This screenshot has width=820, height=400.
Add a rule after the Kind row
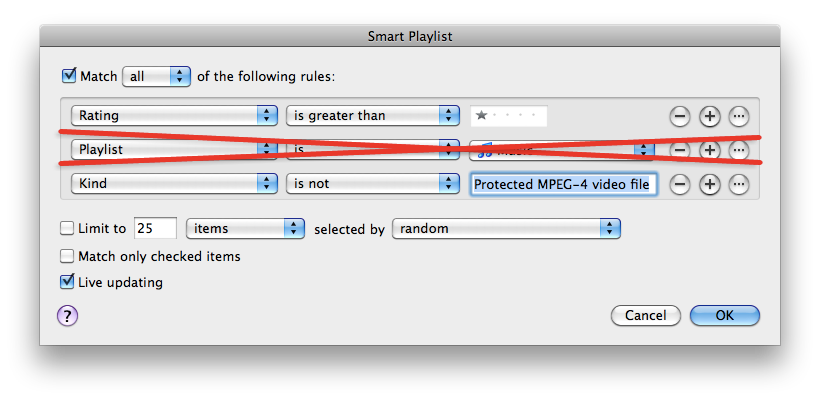[x=709, y=184]
